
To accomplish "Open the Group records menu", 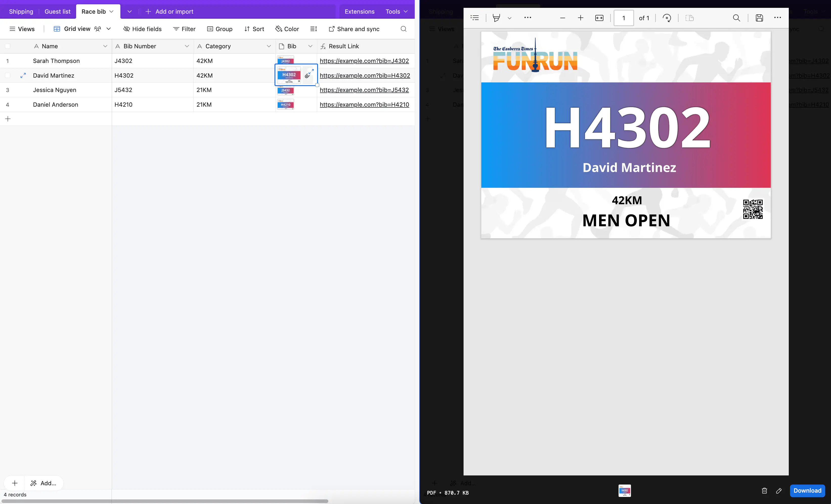I will (220, 29).
